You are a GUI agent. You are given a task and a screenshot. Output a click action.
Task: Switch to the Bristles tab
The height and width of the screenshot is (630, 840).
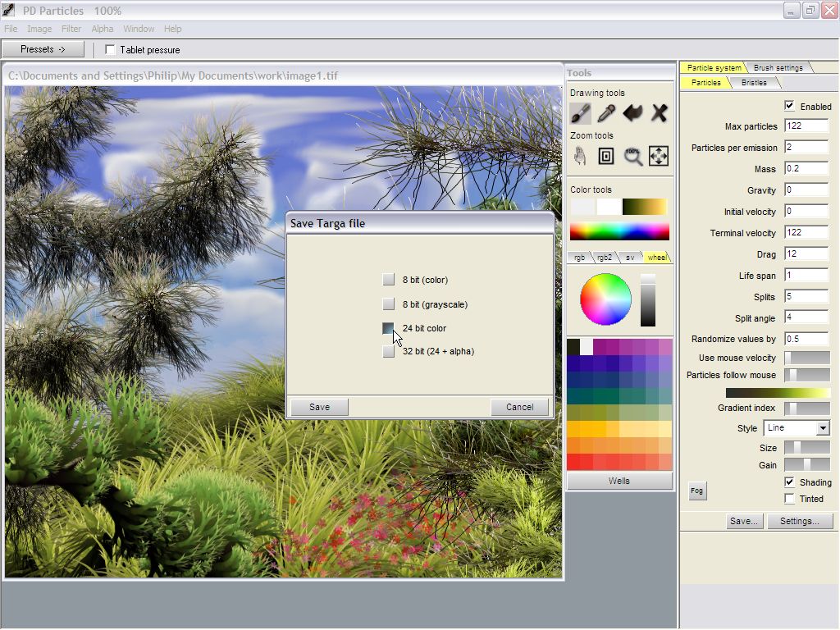click(754, 83)
